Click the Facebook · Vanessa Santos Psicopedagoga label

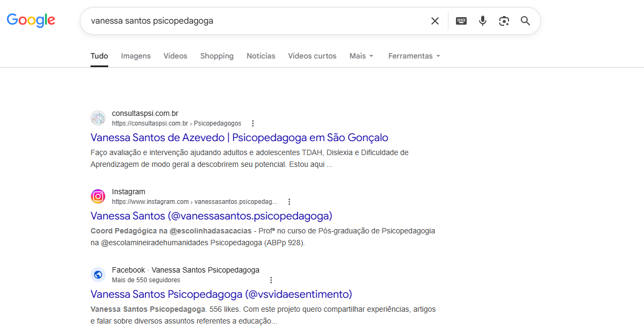point(185,270)
